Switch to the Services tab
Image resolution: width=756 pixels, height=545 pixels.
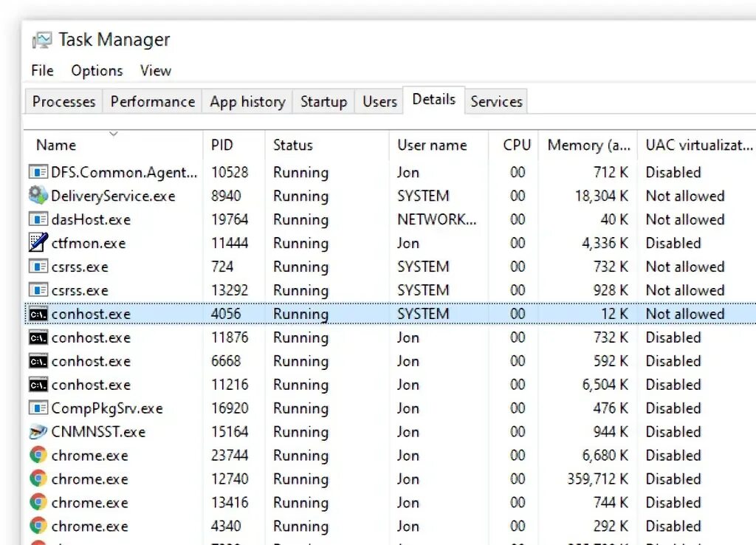point(496,101)
